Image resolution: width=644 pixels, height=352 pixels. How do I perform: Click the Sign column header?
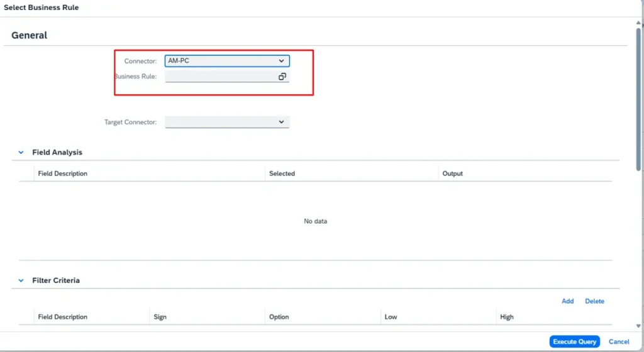pyautogui.click(x=160, y=317)
